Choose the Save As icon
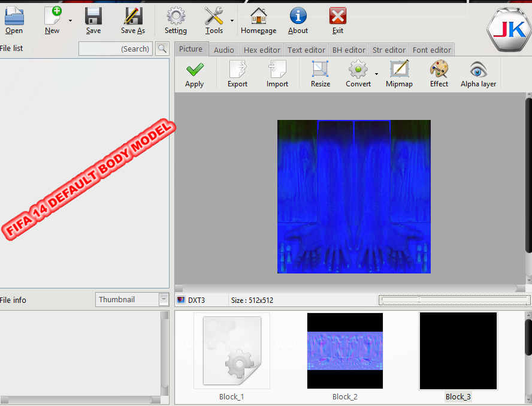Screen dimensions: 532x406 click(133, 16)
